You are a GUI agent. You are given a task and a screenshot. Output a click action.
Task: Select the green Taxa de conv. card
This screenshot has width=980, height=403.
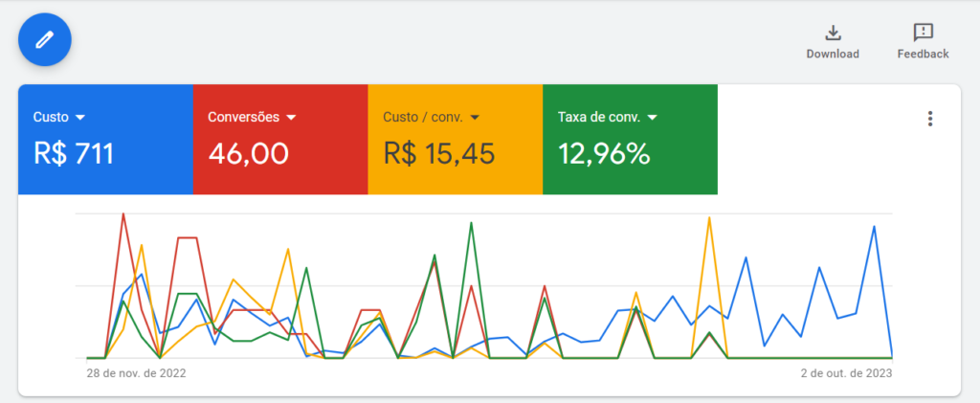pyautogui.click(x=630, y=140)
